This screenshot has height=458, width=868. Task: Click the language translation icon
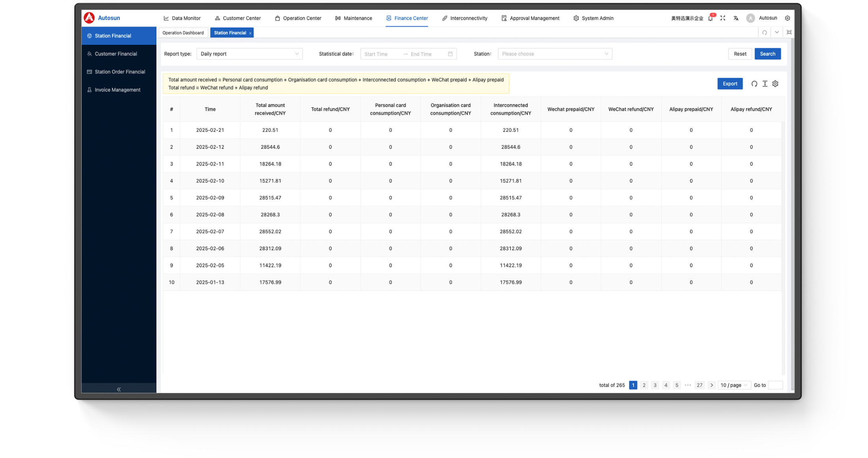(x=736, y=18)
